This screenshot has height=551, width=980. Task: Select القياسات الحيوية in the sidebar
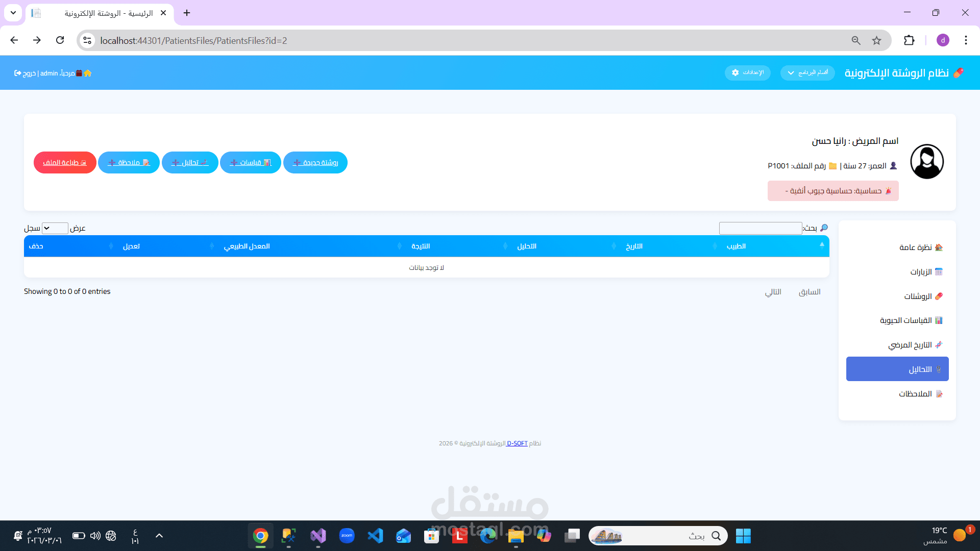[x=905, y=320]
